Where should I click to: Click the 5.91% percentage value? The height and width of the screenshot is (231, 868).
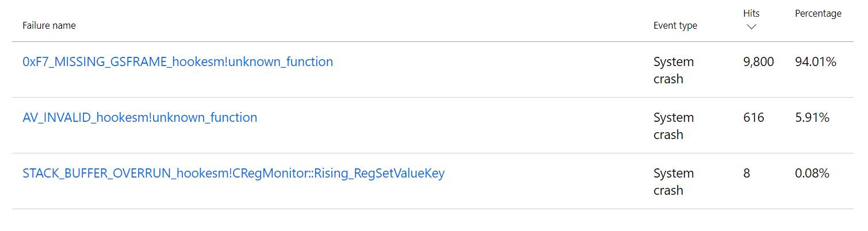click(812, 117)
